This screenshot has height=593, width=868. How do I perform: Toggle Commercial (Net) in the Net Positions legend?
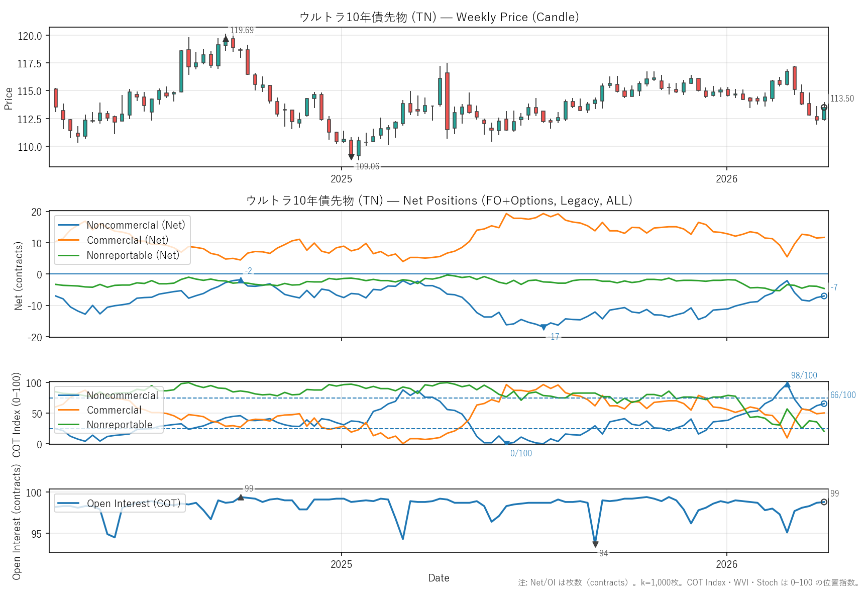127,240
